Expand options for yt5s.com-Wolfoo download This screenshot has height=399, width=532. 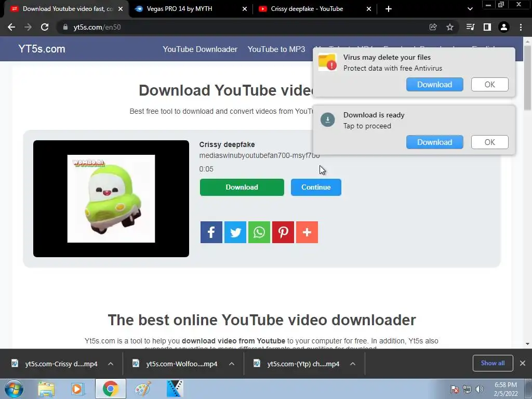click(x=232, y=364)
